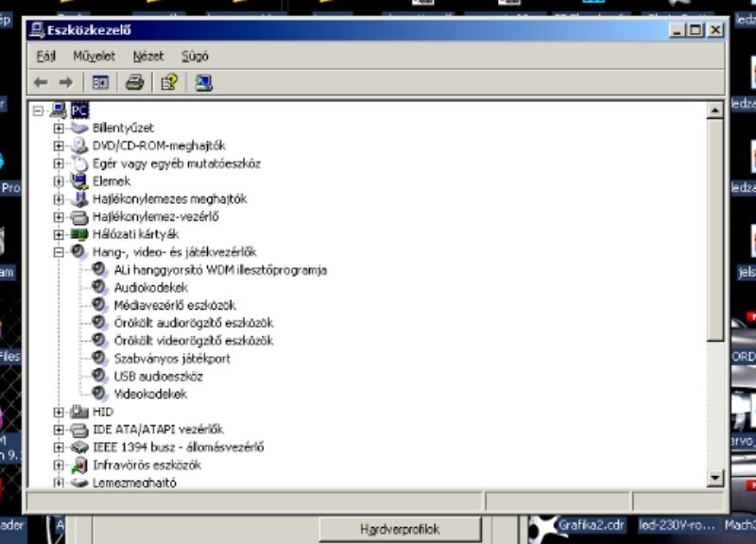The width and height of the screenshot is (756, 544).
Task: Click the scan for hardware changes icon
Action: tap(203, 83)
